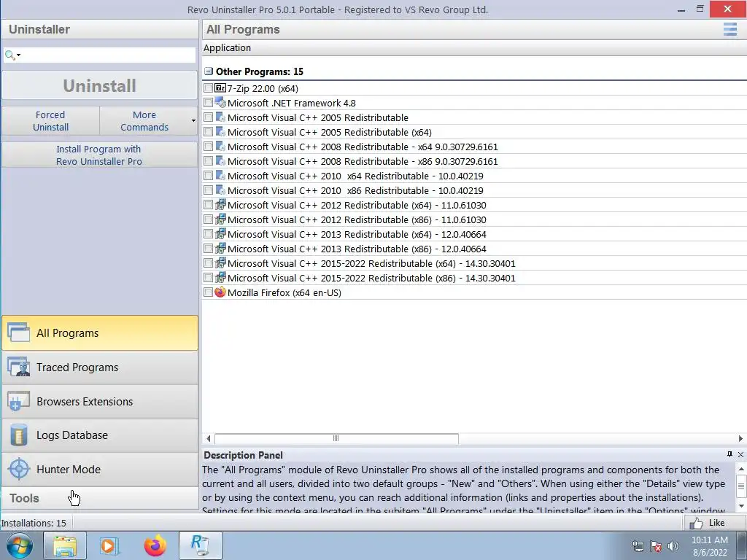Click Description Panel scroll down arrow
The width and height of the screenshot is (747, 560).
coord(741,506)
